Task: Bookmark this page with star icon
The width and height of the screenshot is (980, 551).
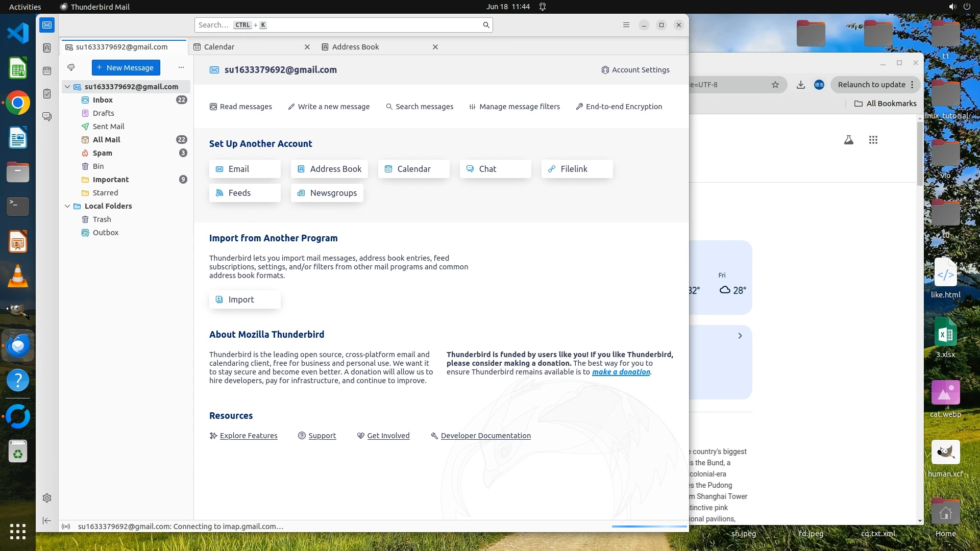Action: 775,85
